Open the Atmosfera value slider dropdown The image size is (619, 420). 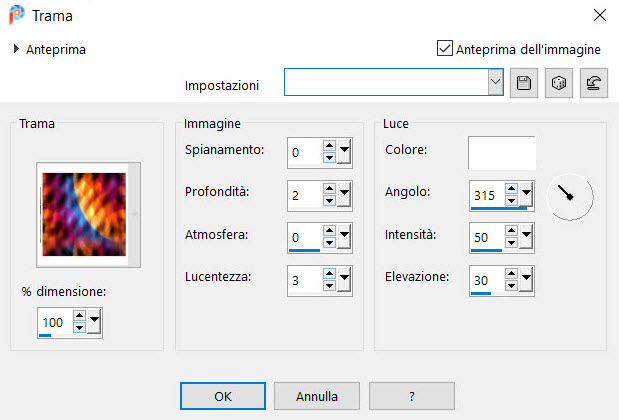pyautogui.click(x=344, y=236)
